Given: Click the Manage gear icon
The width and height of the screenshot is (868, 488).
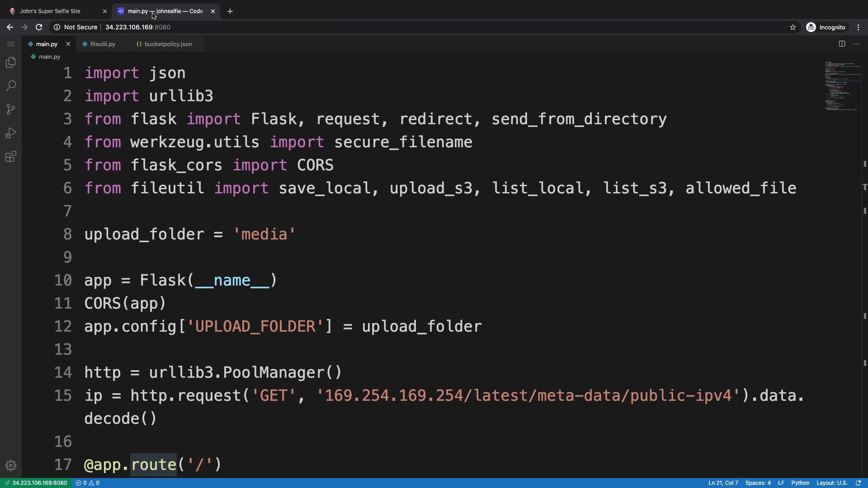Looking at the screenshot, I should [x=11, y=465].
